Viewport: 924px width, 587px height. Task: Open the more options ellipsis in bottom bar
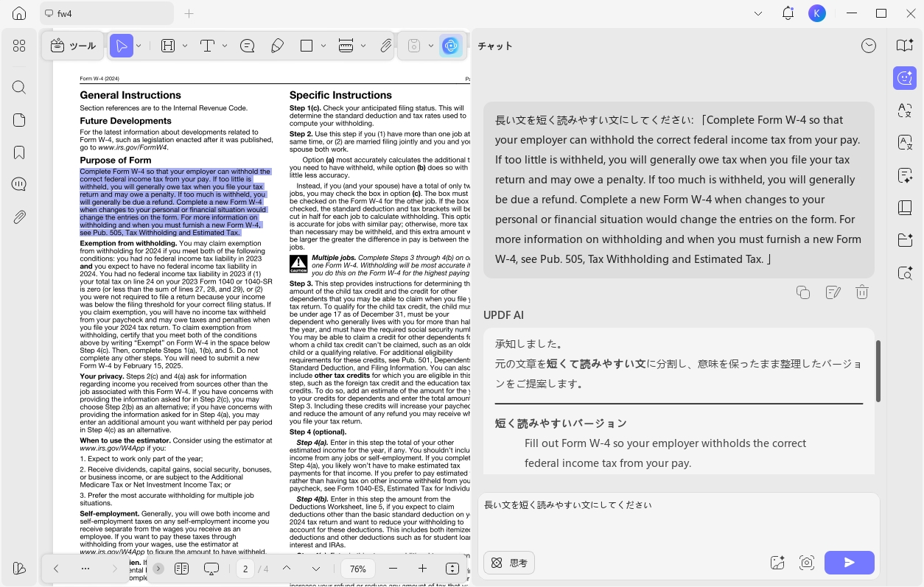(x=85, y=569)
